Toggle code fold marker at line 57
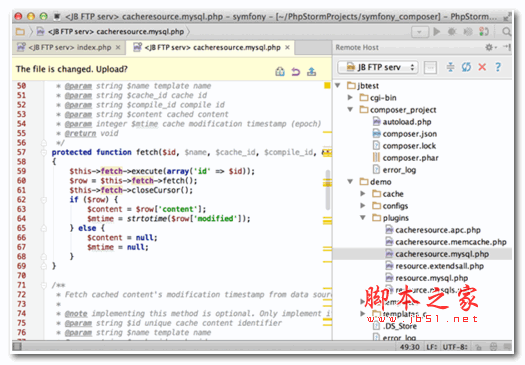 click(x=44, y=152)
